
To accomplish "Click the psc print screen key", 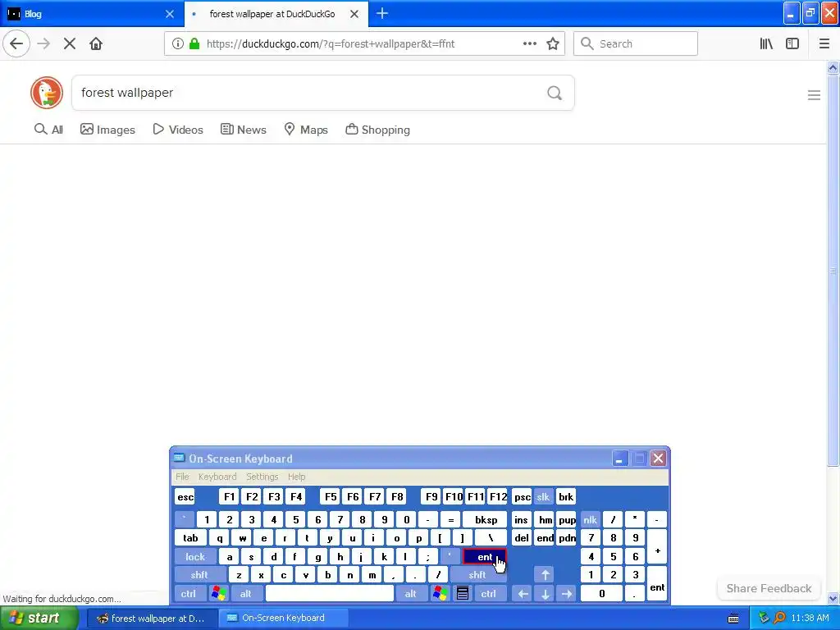I will [523, 496].
